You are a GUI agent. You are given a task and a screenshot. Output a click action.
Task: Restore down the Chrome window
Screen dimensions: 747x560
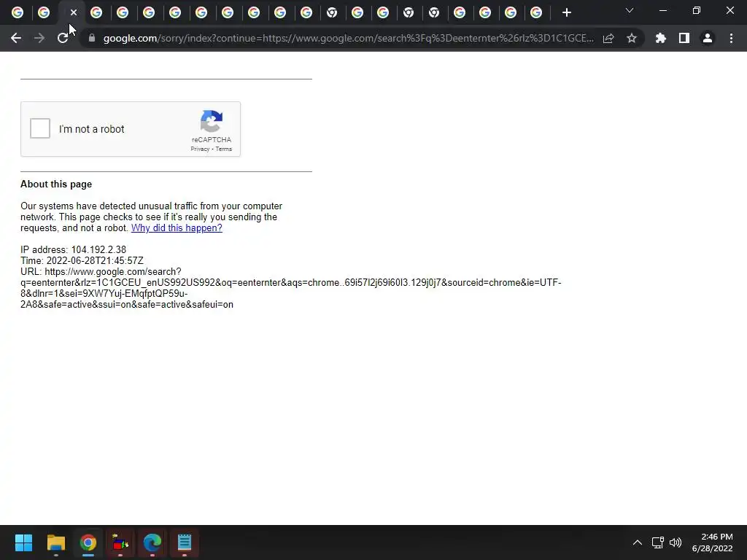click(x=697, y=10)
